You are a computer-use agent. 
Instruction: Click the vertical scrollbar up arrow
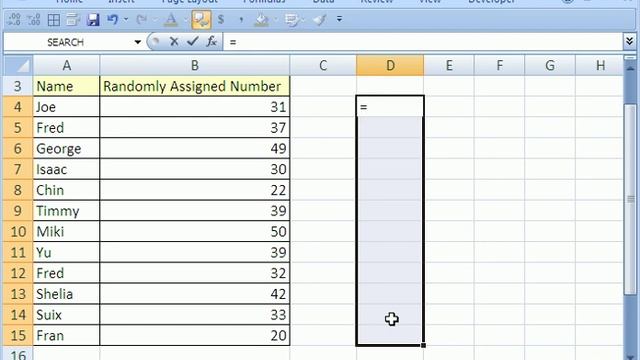(x=631, y=67)
